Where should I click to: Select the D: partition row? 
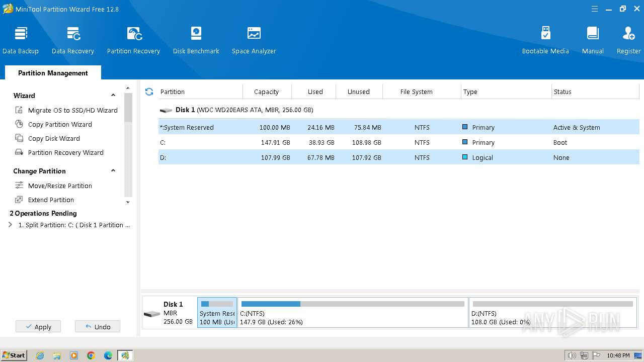pyautogui.click(x=398, y=157)
